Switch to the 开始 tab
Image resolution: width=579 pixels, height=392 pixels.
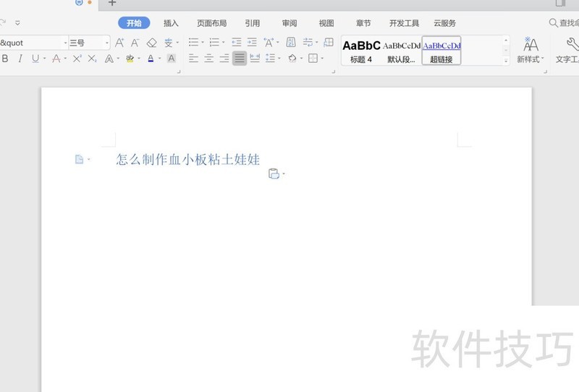[x=134, y=23]
